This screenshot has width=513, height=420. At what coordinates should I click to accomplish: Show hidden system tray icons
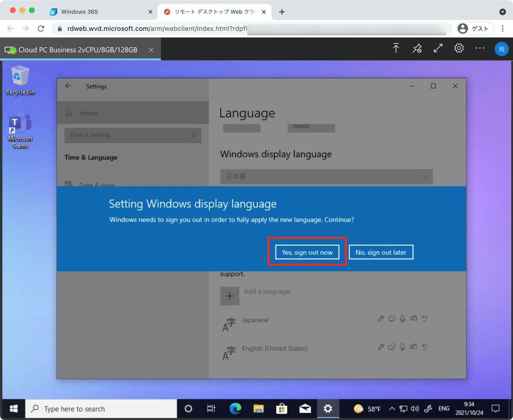[392, 409]
